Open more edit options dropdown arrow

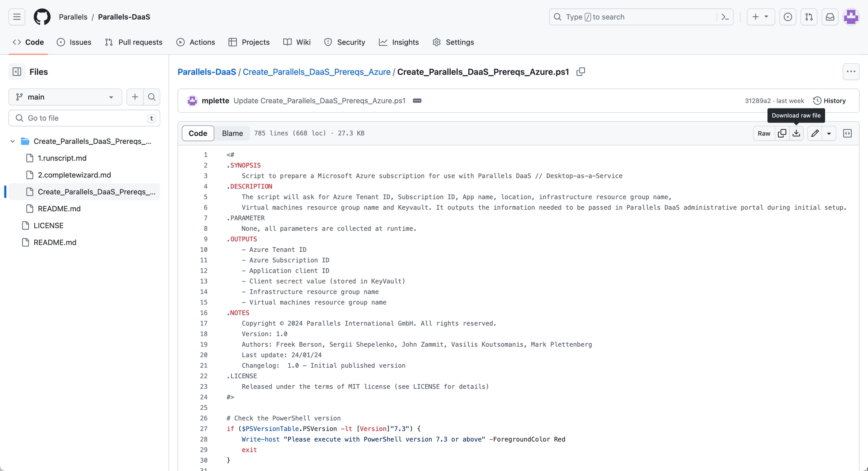coord(829,133)
